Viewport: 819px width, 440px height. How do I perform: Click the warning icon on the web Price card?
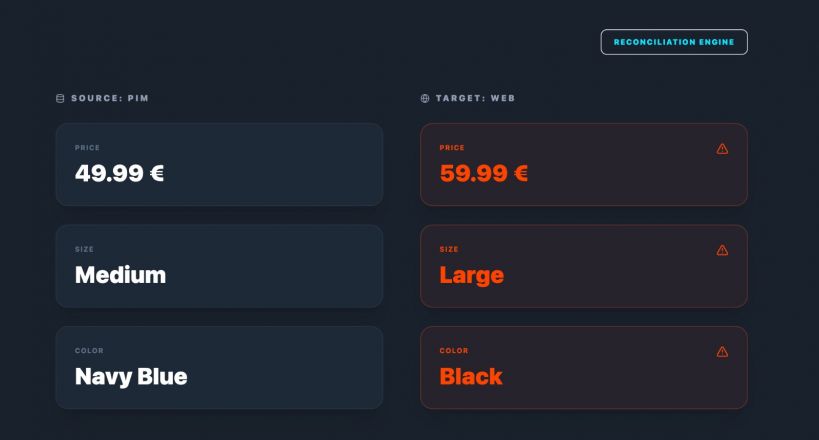pyautogui.click(x=722, y=149)
